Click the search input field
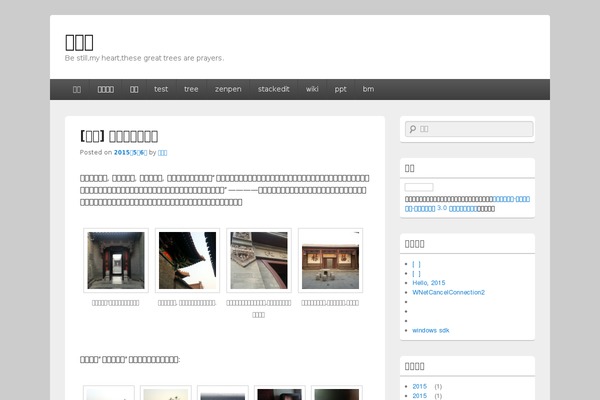Viewport: 600px width, 400px height. (469, 129)
